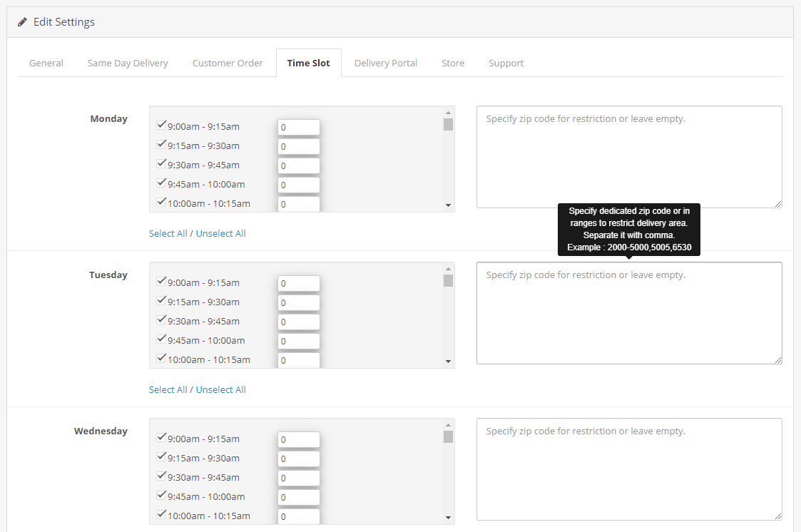Toggle Monday 9:30am - 9:45am checkbox
The width and height of the screenshot is (801, 532).
[x=161, y=163]
